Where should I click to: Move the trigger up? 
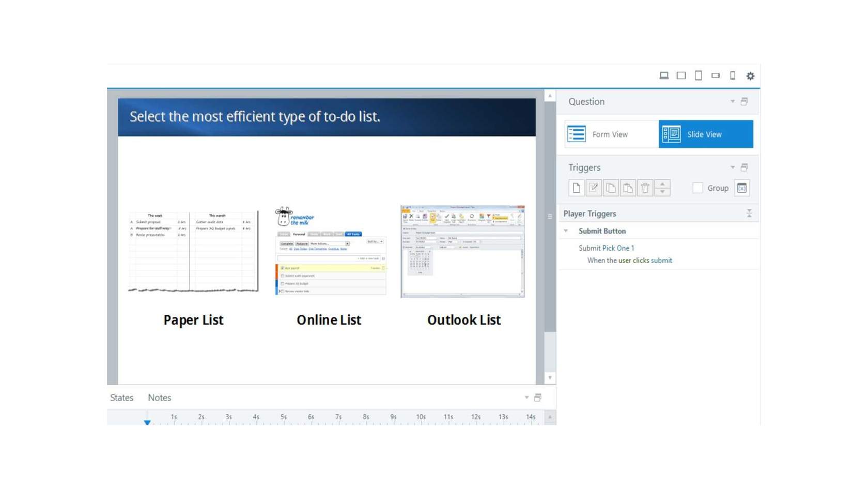(x=662, y=184)
